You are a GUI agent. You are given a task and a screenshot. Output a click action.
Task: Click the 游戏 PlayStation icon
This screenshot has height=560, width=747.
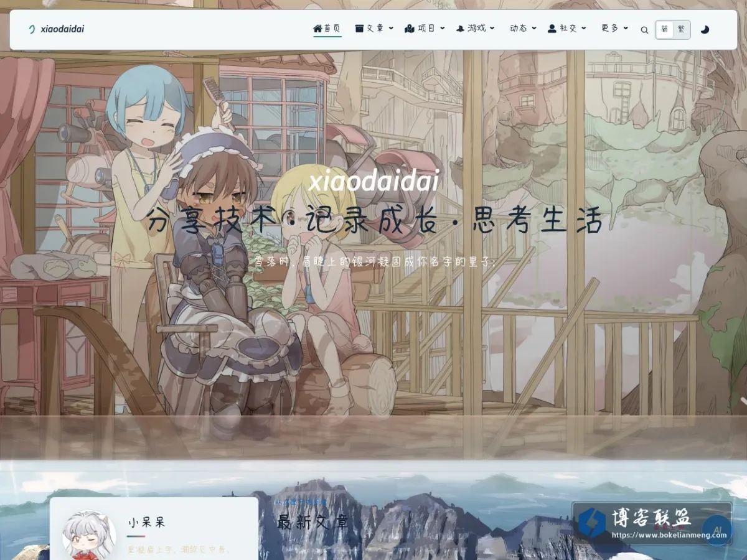[461, 29]
